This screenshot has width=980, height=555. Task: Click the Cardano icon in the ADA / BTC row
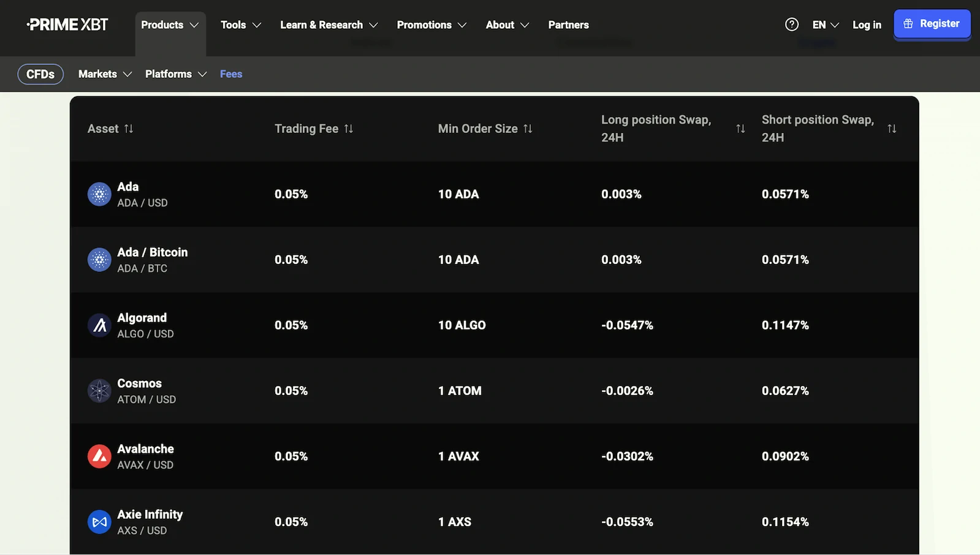click(99, 260)
